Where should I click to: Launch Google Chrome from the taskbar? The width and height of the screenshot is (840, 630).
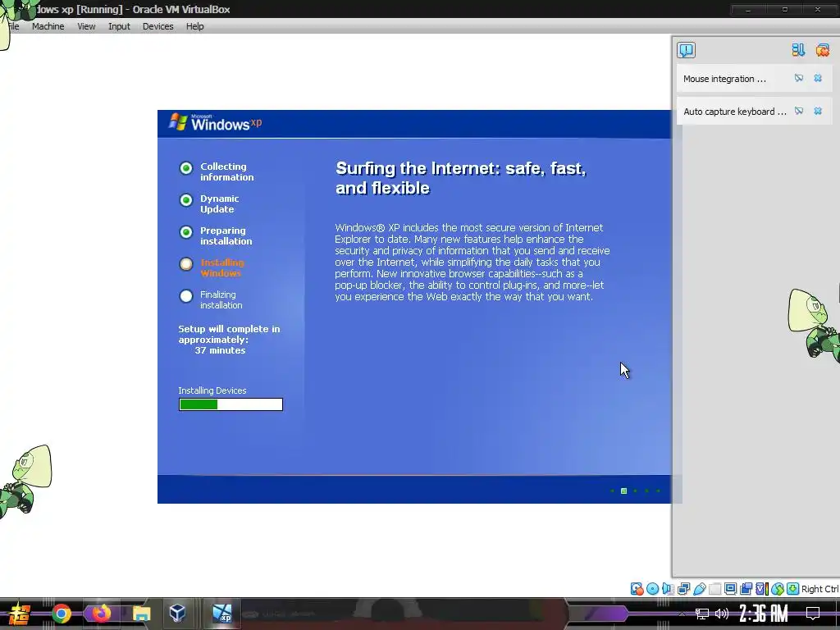click(62, 614)
